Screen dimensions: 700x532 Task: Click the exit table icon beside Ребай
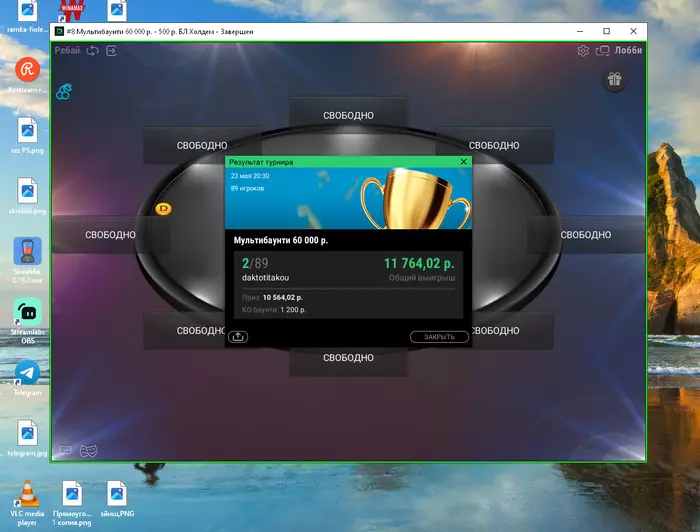click(112, 50)
